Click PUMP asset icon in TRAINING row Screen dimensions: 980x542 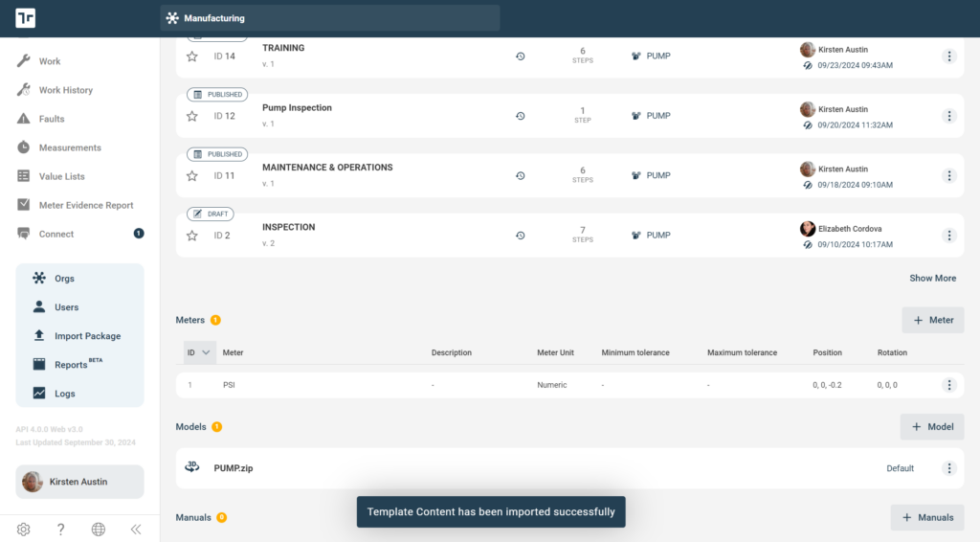(635, 56)
